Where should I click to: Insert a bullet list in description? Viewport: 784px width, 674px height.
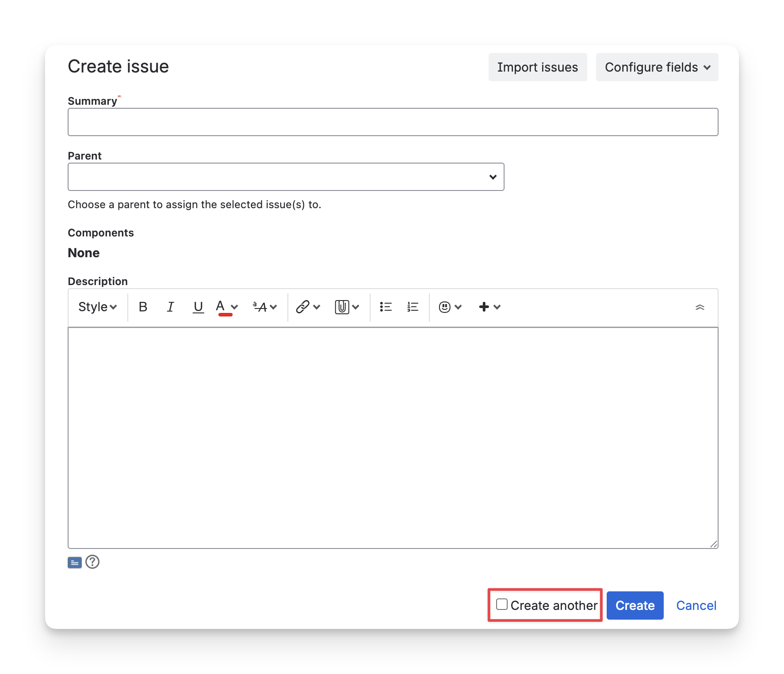(x=386, y=307)
